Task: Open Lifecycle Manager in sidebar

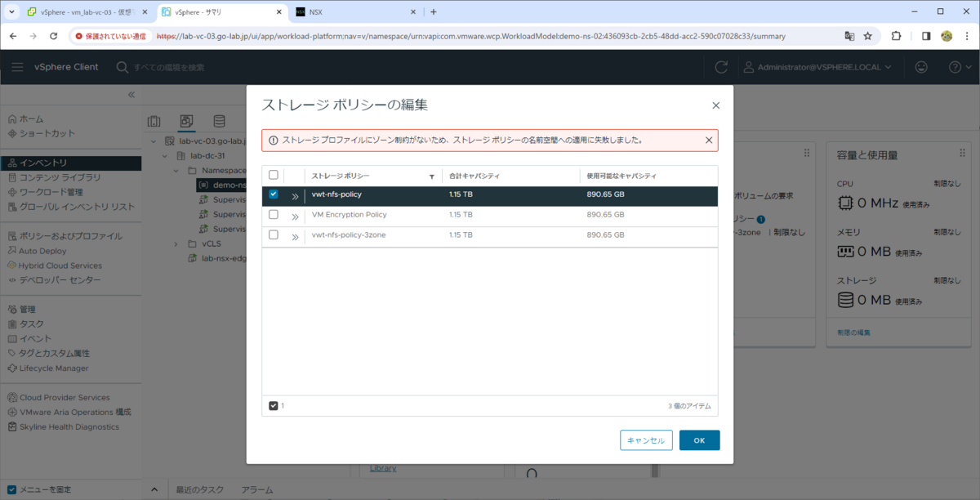Action: 47,368
